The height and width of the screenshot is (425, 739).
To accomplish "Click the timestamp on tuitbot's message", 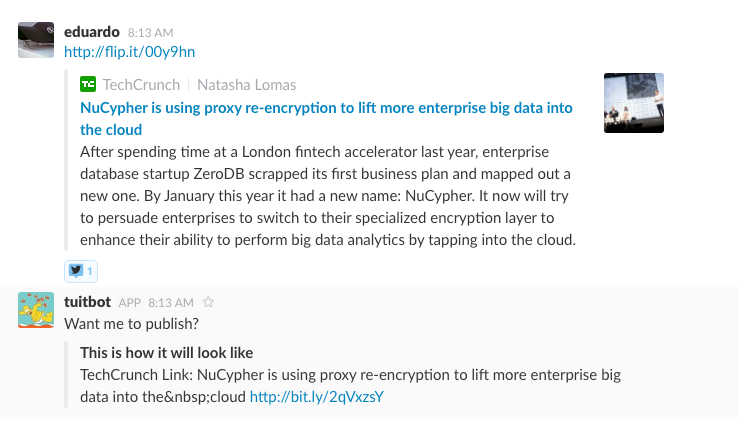I will click(x=170, y=302).
